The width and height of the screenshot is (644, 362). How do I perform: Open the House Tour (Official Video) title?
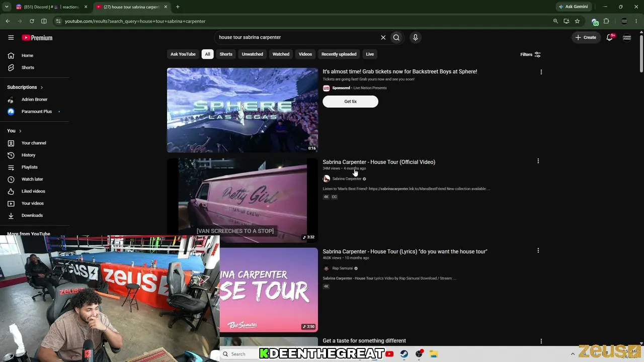379,162
